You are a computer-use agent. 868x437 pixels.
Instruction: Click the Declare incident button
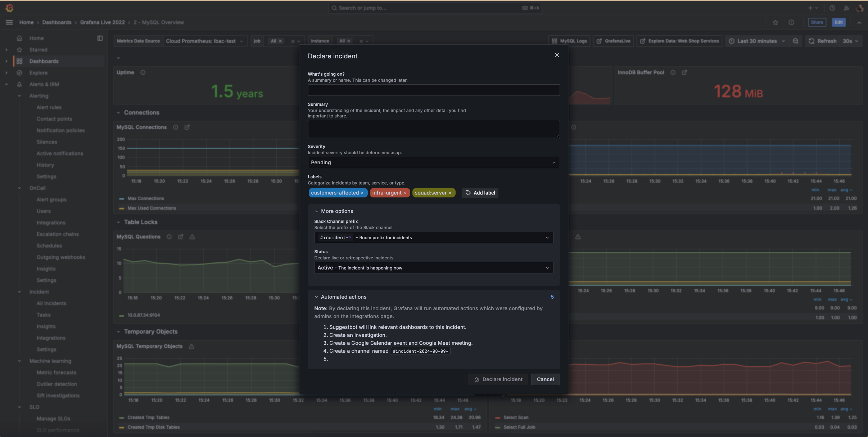pyautogui.click(x=497, y=379)
